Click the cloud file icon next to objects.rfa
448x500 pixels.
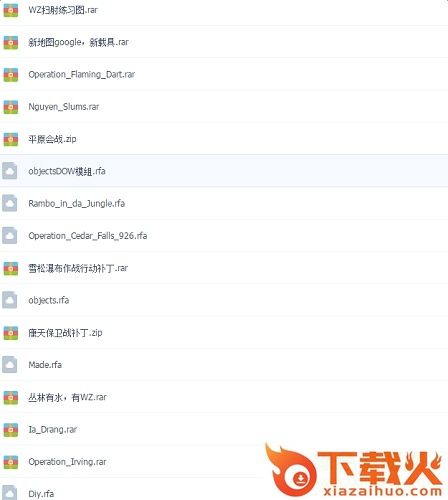point(10,300)
